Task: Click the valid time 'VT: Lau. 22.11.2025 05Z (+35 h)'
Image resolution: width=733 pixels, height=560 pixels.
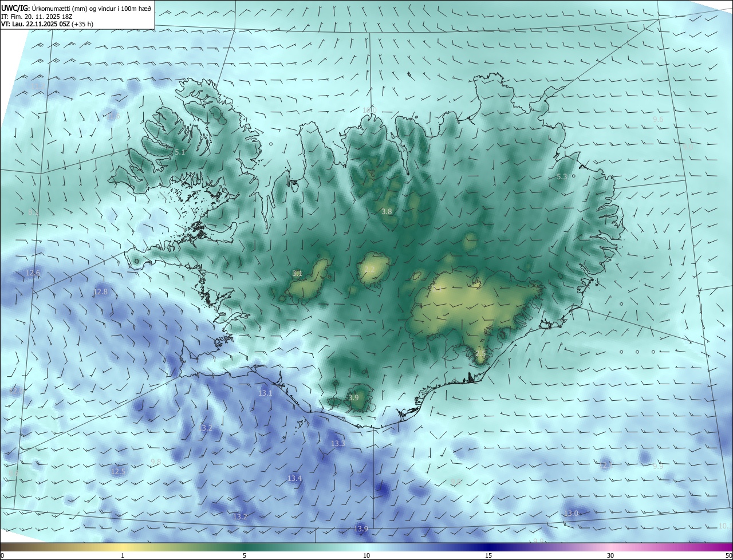Action: pos(48,25)
